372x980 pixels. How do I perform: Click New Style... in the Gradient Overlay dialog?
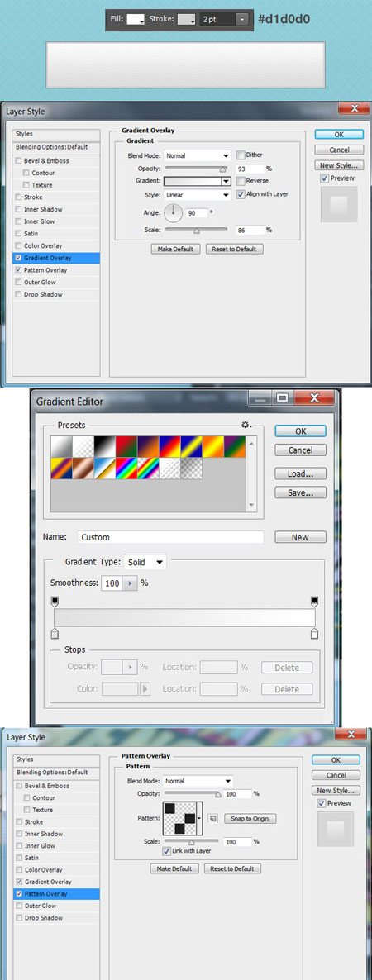(340, 165)
